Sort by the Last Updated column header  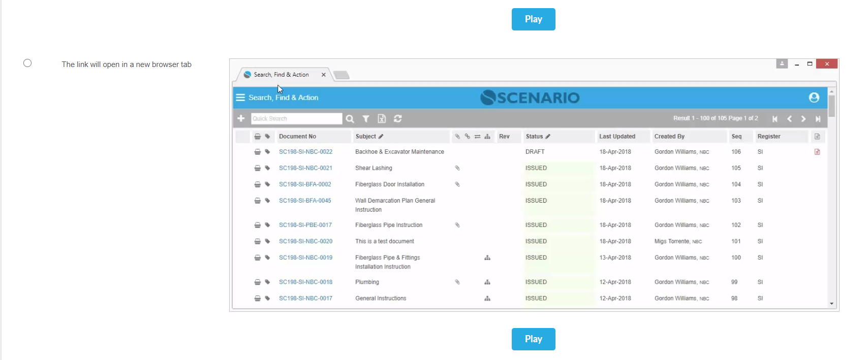click(x=617, y=137)
